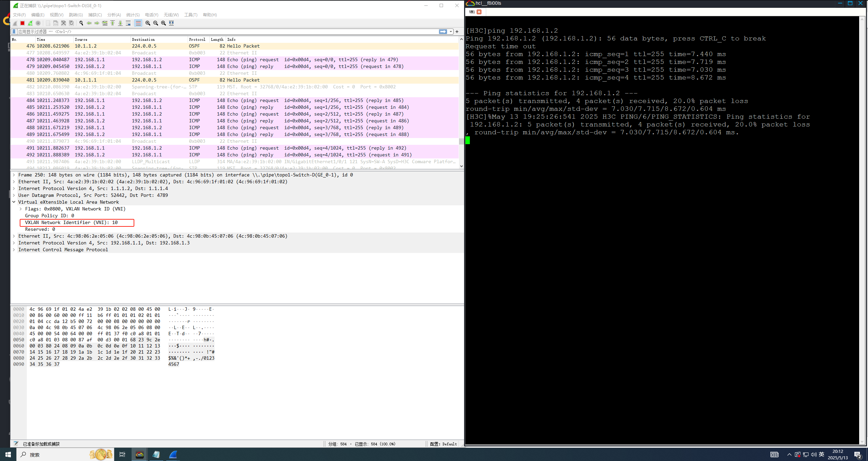Click the zoom in icon
This screenshot has height=461, width=868.
[x=148, y=23]
